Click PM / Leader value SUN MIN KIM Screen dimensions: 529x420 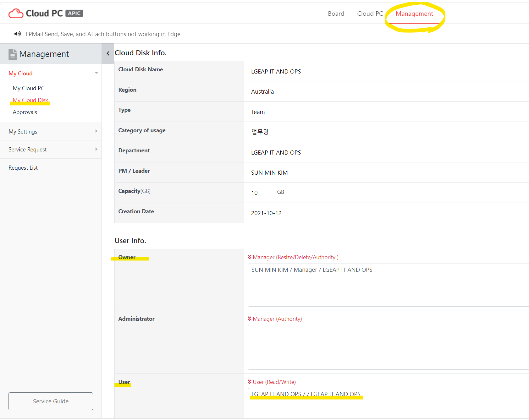(x=269, y=173)
